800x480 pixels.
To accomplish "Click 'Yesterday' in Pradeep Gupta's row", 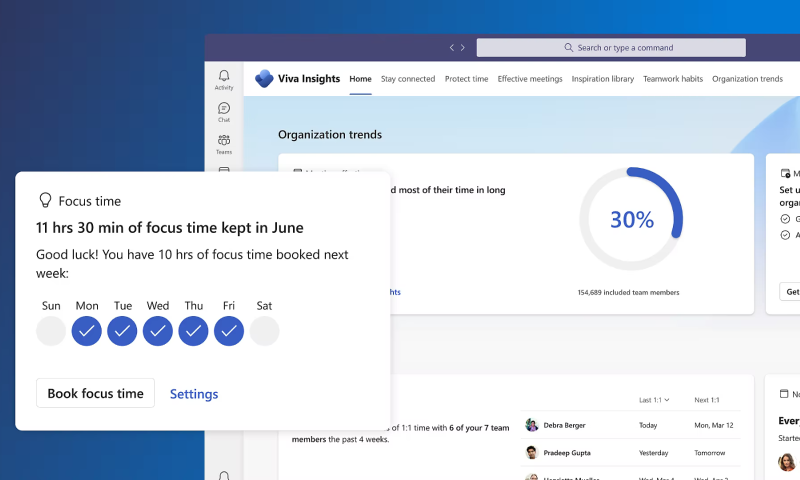I will point(654,452).
